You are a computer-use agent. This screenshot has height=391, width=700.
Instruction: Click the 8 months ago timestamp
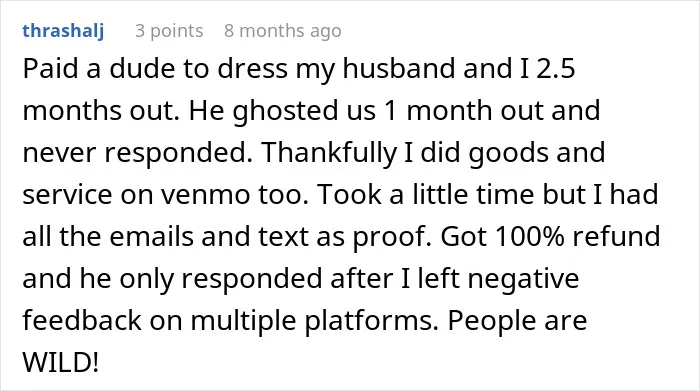point(283,31)
